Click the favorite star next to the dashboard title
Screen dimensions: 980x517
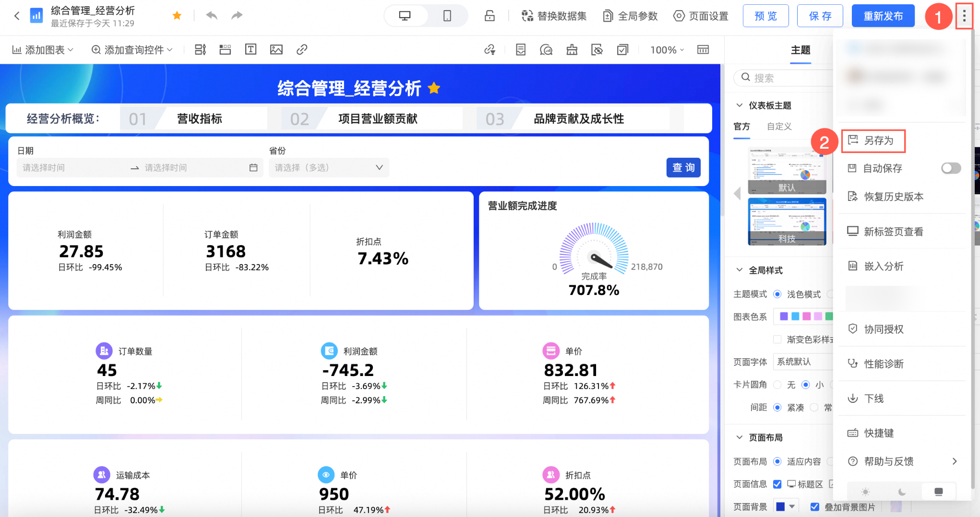point(177,16)
